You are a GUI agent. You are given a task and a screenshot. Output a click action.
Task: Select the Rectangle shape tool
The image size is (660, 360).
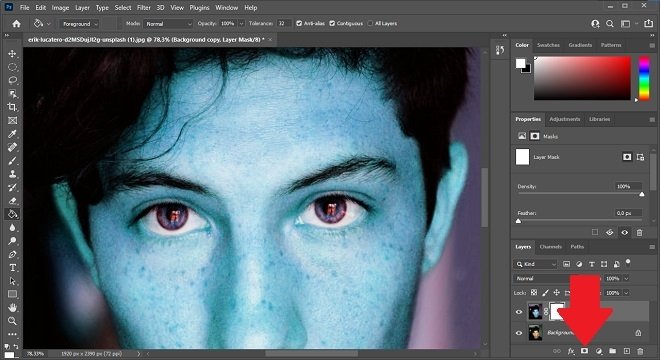click(x=12, y=294)
